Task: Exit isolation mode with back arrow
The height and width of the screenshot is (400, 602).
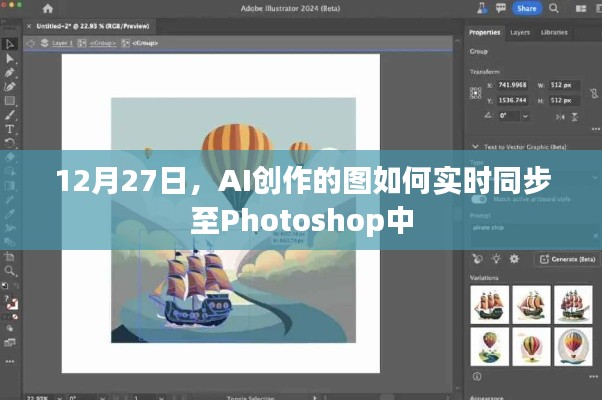Action: pos(30,43)
